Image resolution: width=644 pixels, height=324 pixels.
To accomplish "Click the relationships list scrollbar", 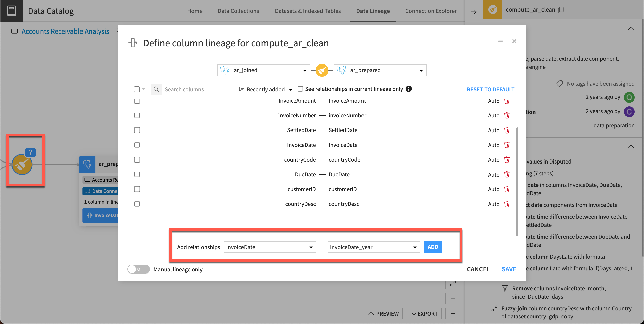I will 517,181.
